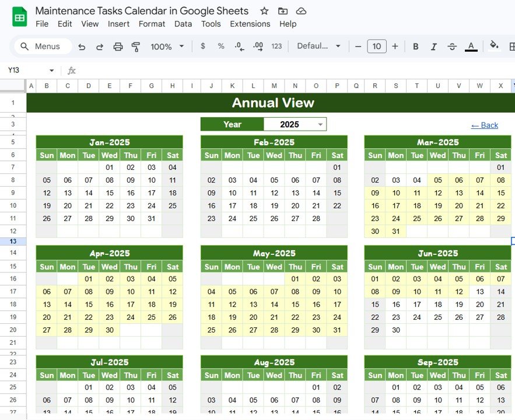This screenshot has width=515, height=420.
Task: Search the Menus box
Action: pyautogui.click(x=43, y=46)
